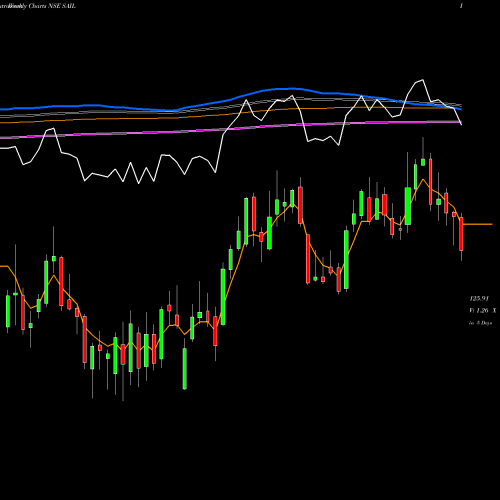Click the "in 5 Days" label
The width and height of the screenshot is (500, 500).
[480, 323]
